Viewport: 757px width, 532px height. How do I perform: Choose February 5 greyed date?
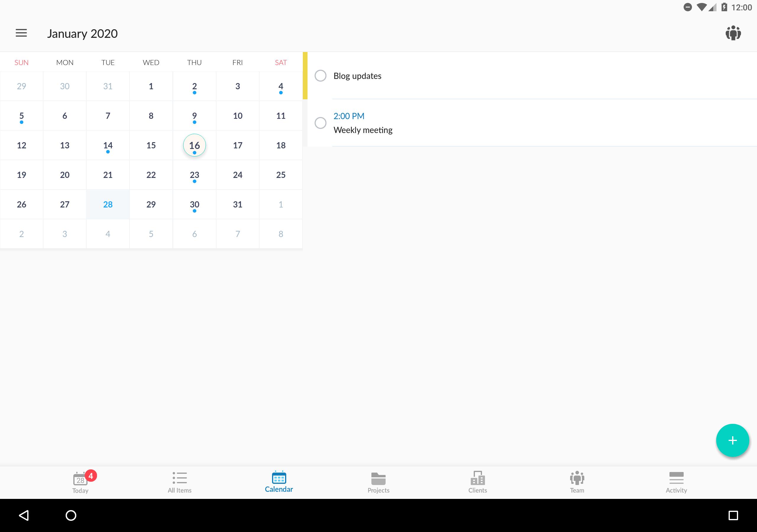click(x=151, y=234)
